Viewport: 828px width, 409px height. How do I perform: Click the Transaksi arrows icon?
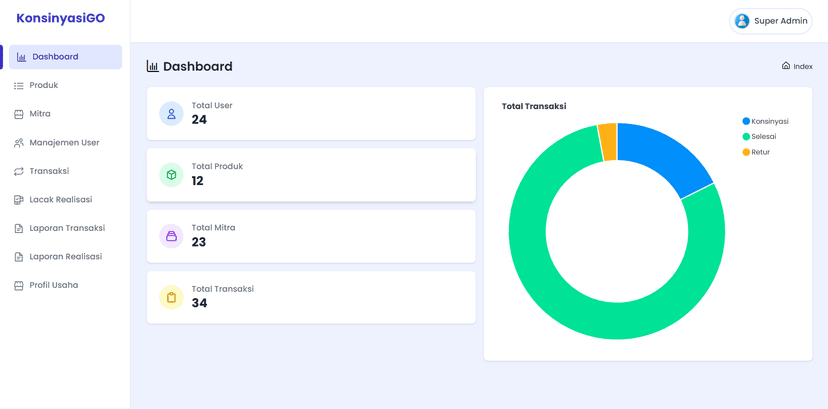click(x=19, y=172)
